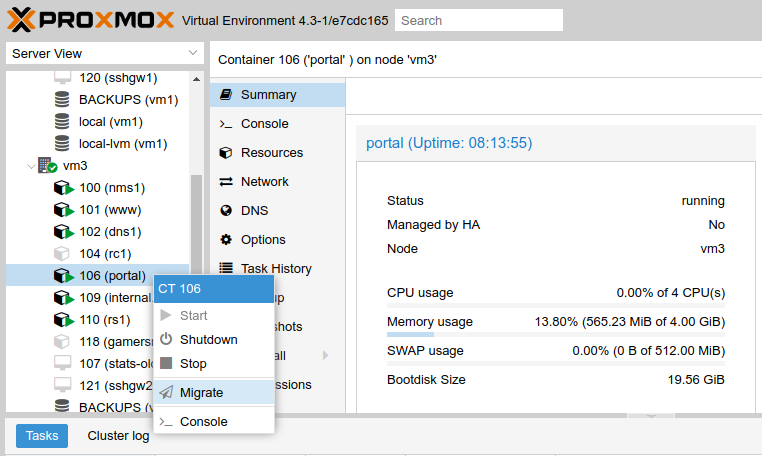
Task: Open the Server View dropdown
Action: click(193, 53)
